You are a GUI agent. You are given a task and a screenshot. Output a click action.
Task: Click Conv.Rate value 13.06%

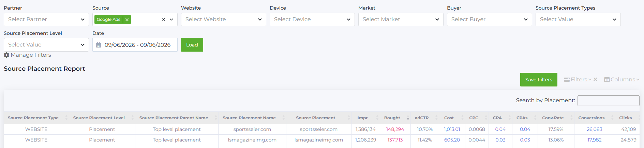click(x=556, y=140)
